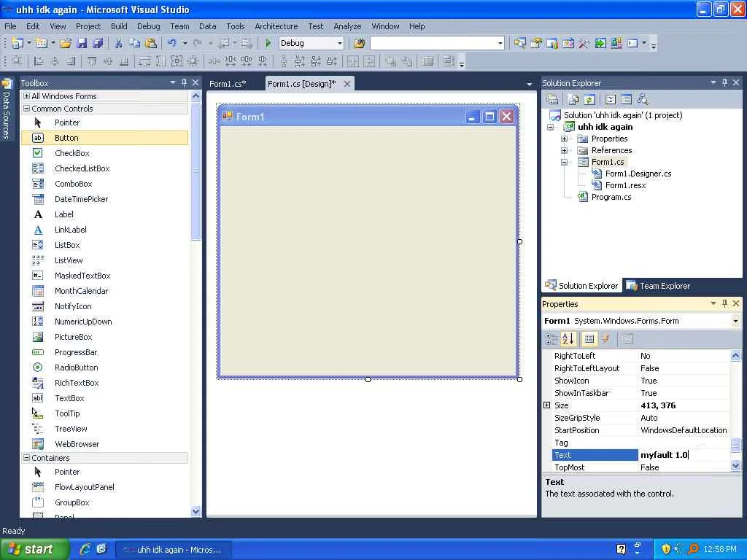Image resolution: width=747 pixels, height=560 pixels.
Task: Cut selection with the scissors icon
Action: point(118,43)
